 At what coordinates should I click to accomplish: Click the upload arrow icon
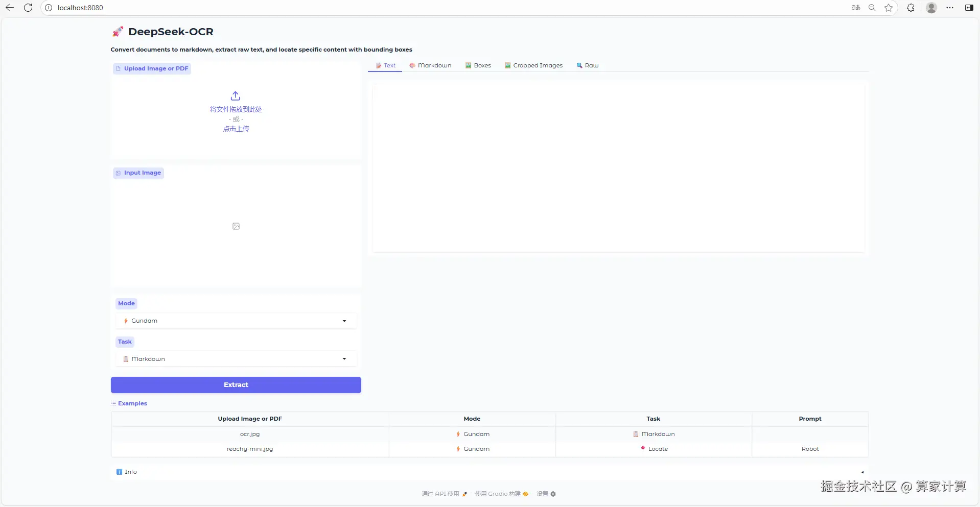[x=236, y=96]
